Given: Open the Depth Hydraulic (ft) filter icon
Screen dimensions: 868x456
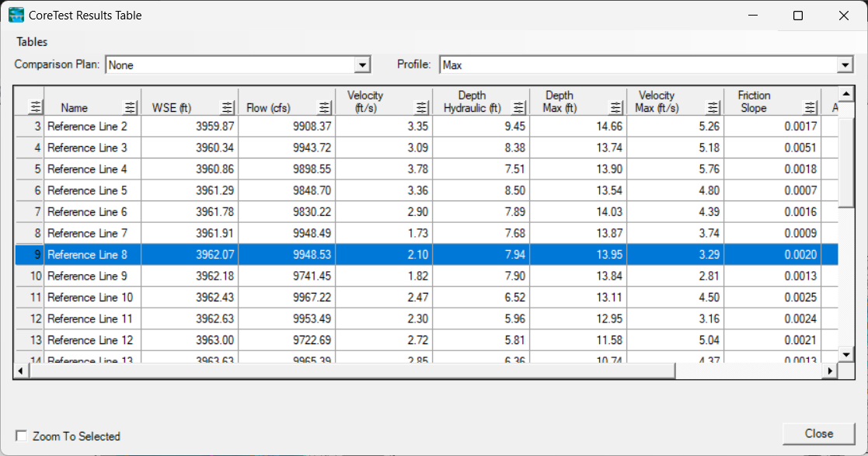Looking at the screenshot, I should click(519, 108).
